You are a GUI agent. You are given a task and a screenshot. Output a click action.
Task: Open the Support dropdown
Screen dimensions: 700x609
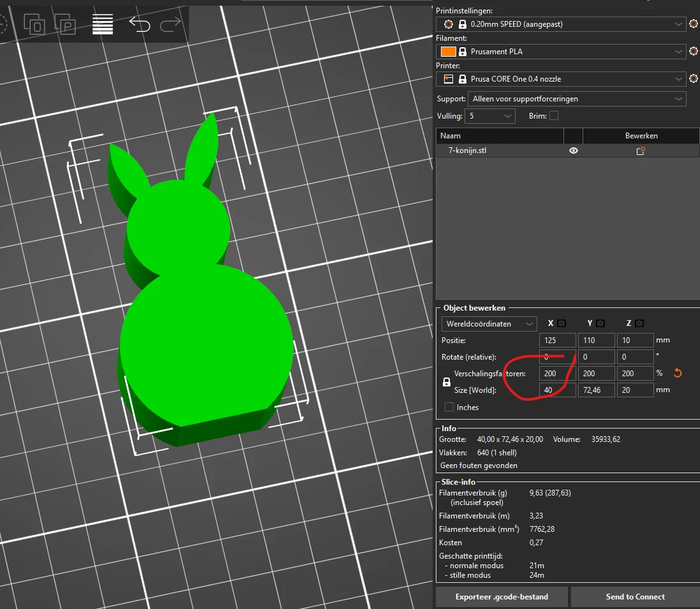point(577,99)
